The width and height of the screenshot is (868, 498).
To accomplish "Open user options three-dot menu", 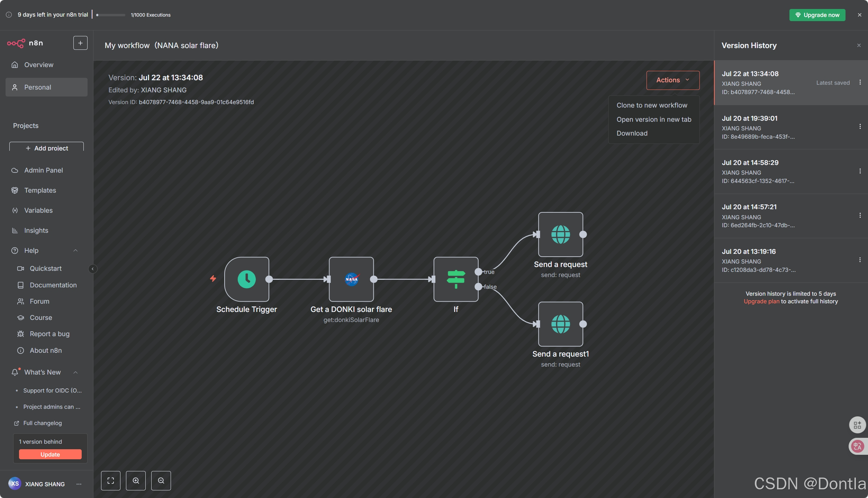I will [79, 484].
